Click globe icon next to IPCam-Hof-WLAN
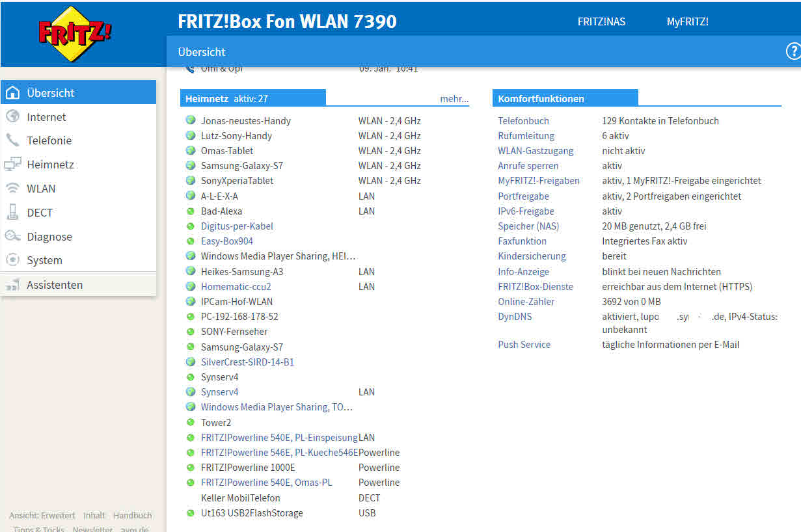The height and width of the screenshot is (532, 801). click(191, 301)
